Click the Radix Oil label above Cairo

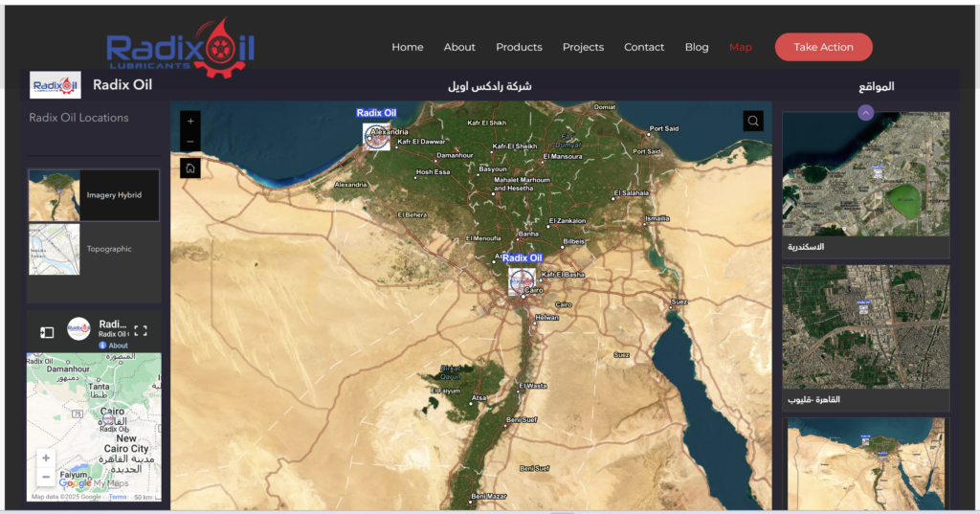(x=522, y=257)
